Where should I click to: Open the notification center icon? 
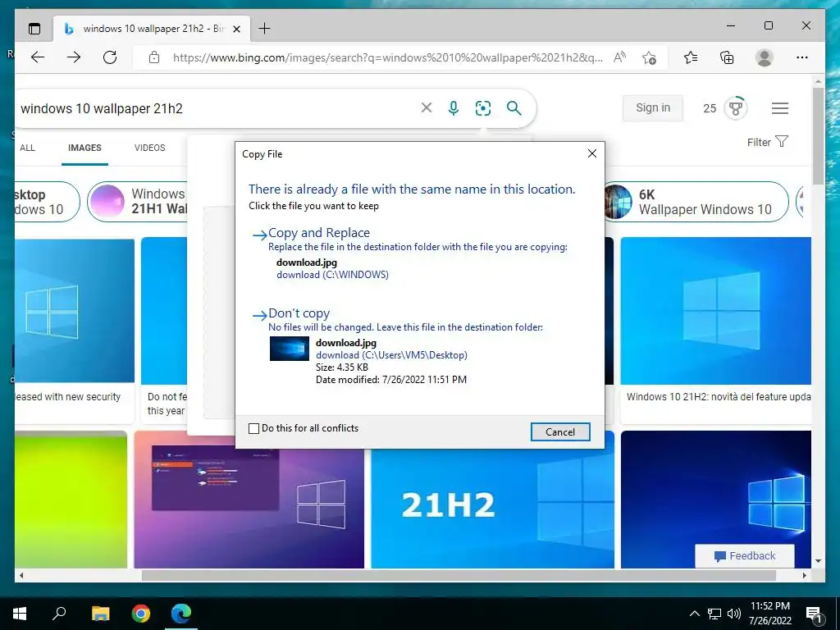point(815,614)
